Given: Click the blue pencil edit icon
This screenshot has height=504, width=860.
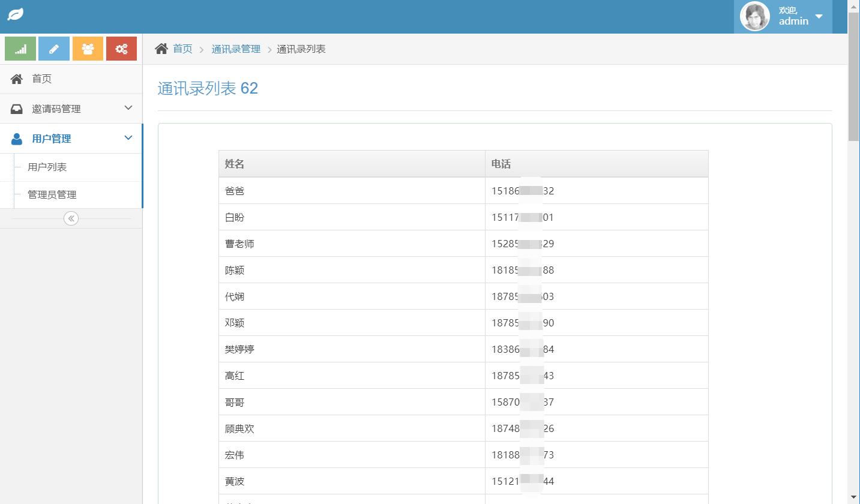Looking at the screenshot, I should pyautogui.click(x=53, y=48).
